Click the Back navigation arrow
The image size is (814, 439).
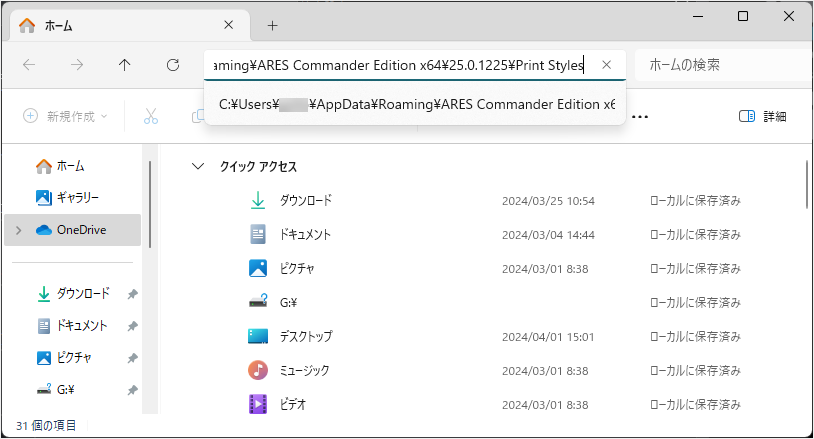point(29,65)
